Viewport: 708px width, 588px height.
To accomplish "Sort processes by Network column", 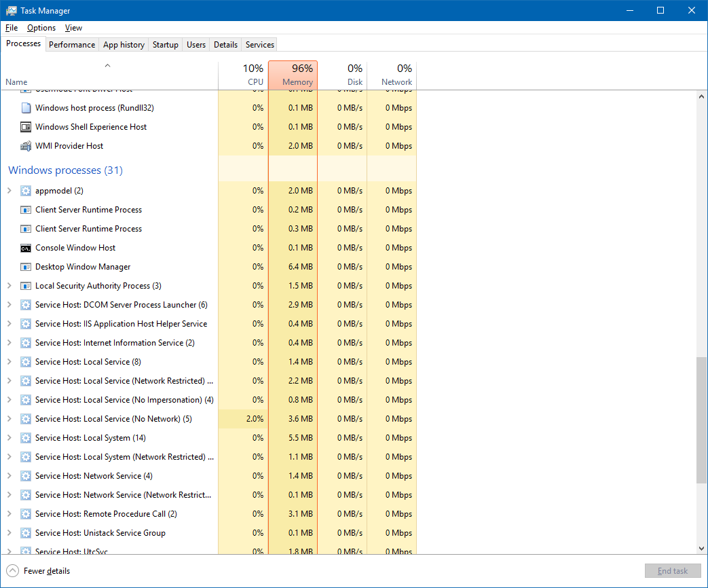I will [392, 75].
